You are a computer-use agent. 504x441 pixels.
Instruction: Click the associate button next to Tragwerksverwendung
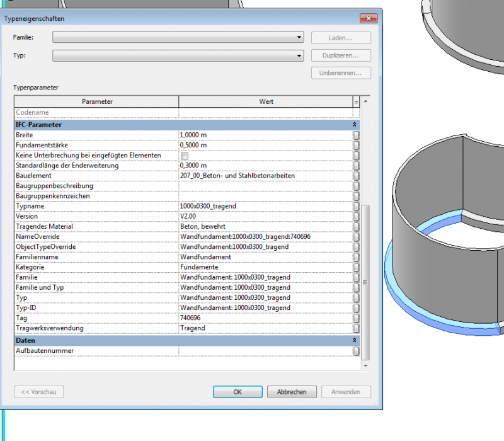(356, 328)
